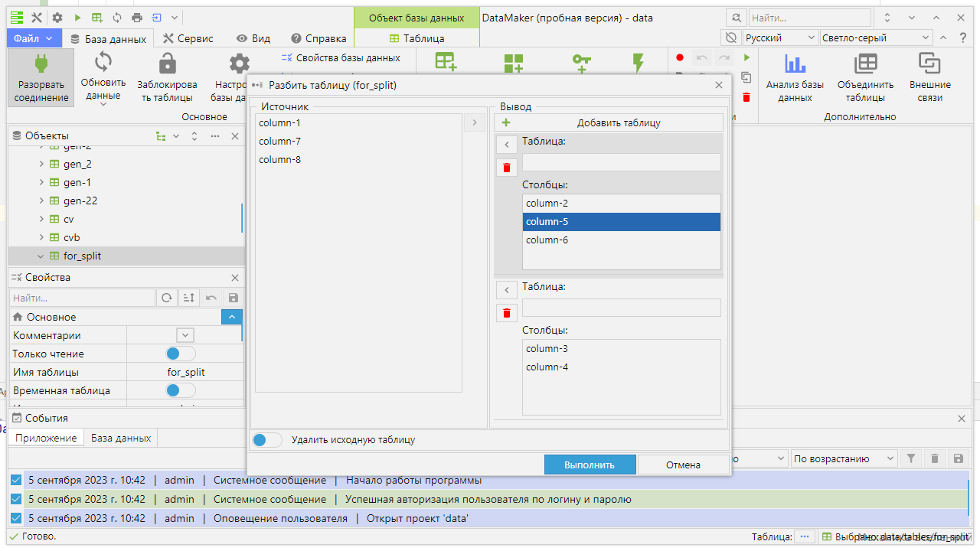
Task: Click the printer icon in quick access bar
Action: point(137,17)
